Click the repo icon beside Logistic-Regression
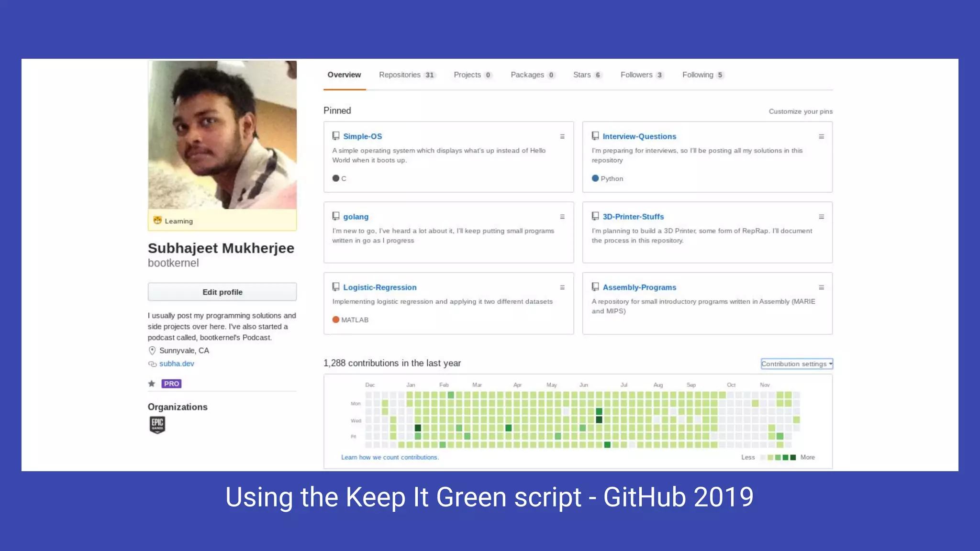This screenshot has height=551, width=980. [336, 287]
